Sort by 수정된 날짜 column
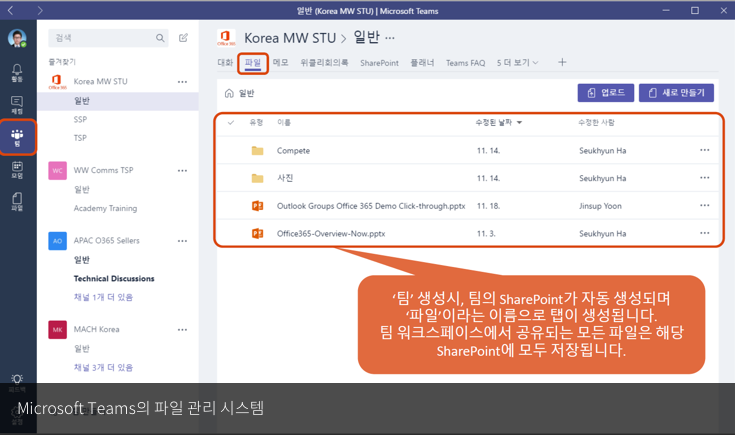The height and width of the screenshot is (435, 735). pyautogui.click(x=498, y=123)
